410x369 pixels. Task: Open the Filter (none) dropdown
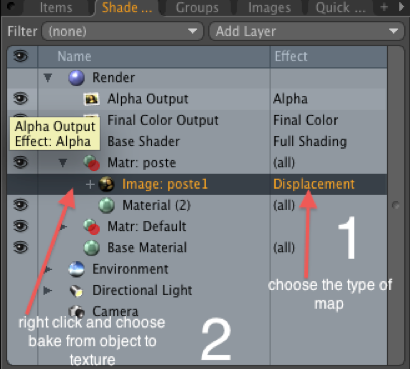point(122,31)
